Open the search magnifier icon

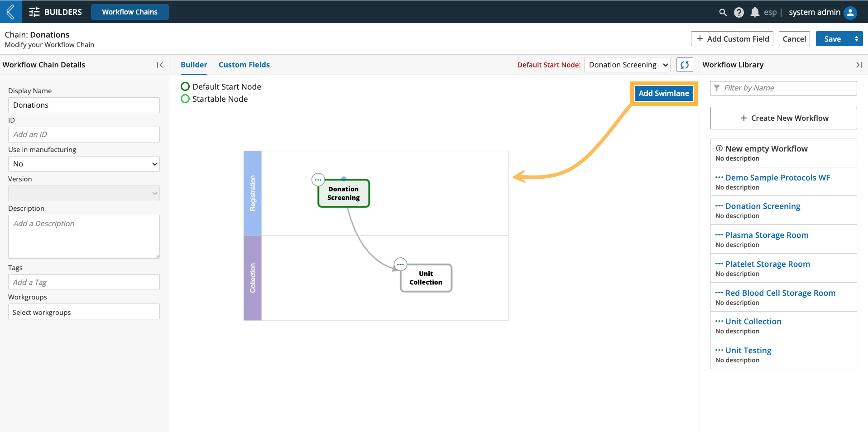click(723, 12)
